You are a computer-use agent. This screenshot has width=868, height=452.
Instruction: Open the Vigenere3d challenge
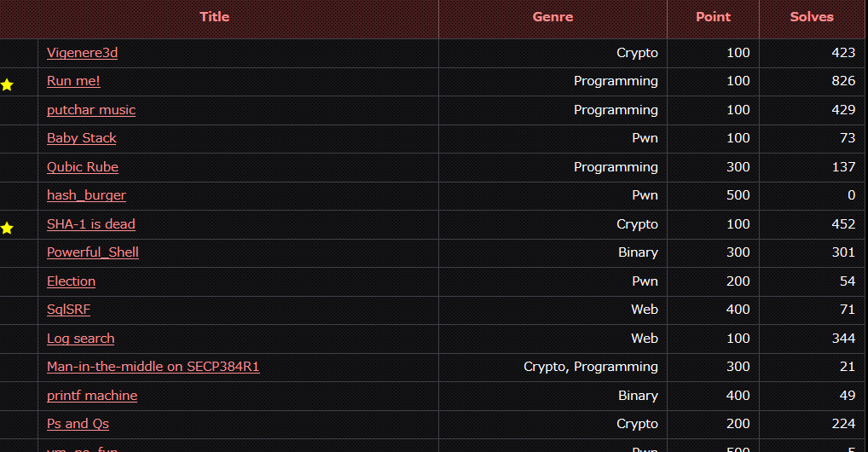pyautogui.click(x=82, y=53)
